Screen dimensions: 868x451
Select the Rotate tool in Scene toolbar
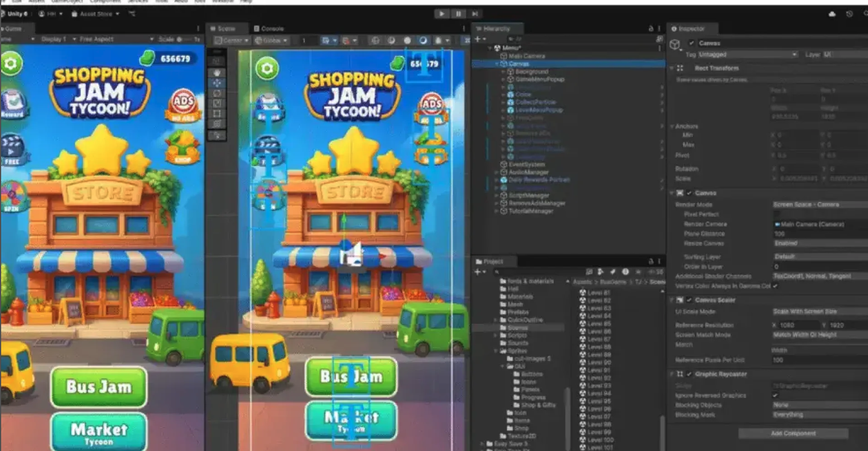(x=217, y=94)
